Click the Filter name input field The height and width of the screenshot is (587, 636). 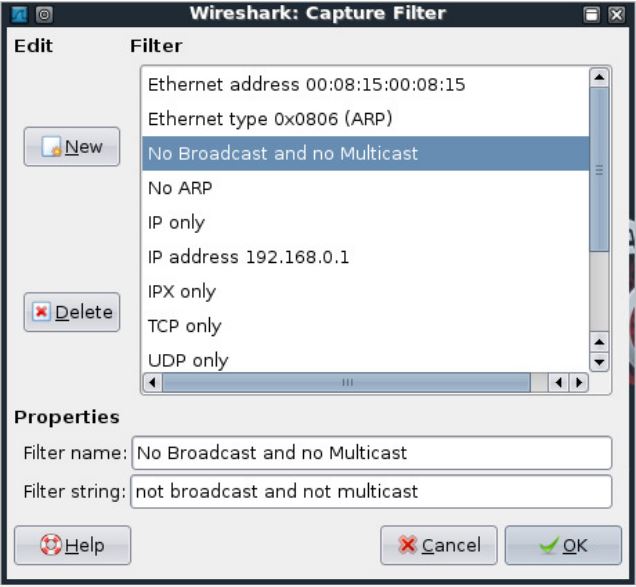click(x=372, y=453)
